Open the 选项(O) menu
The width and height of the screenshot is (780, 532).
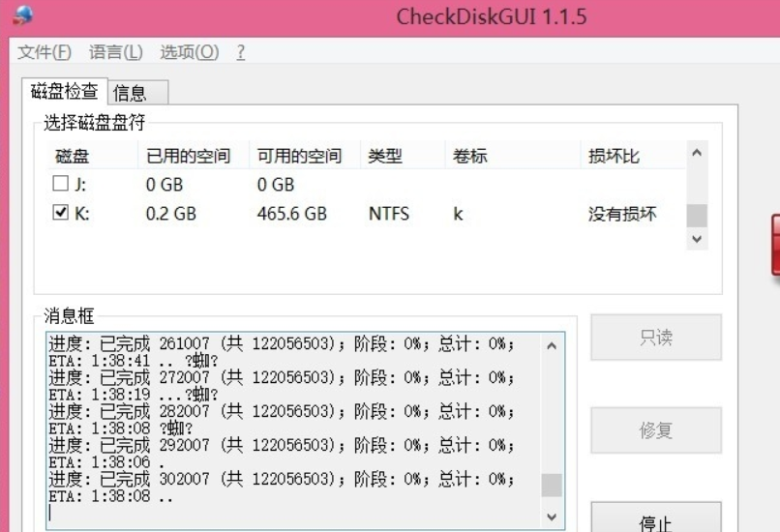coord(190,52)
